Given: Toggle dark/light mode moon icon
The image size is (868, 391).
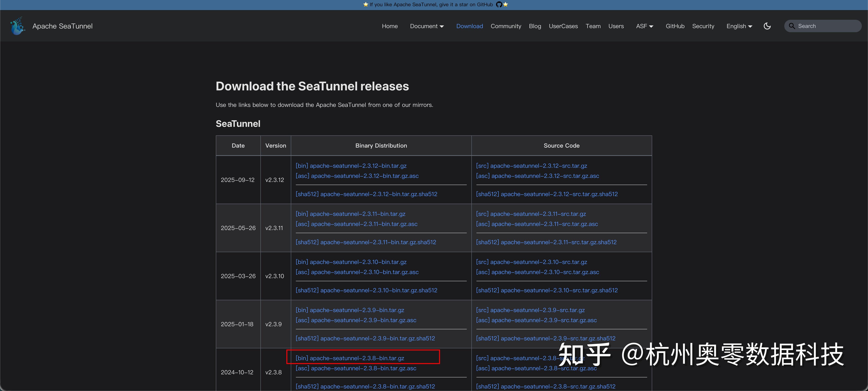Looking at the screenshot, I should point(767,26).
